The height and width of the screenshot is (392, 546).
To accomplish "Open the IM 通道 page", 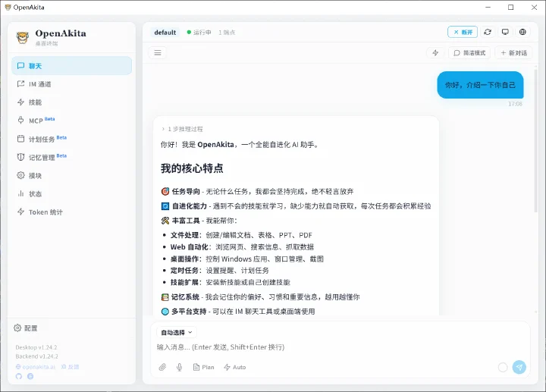I will [x=72, y=84].
